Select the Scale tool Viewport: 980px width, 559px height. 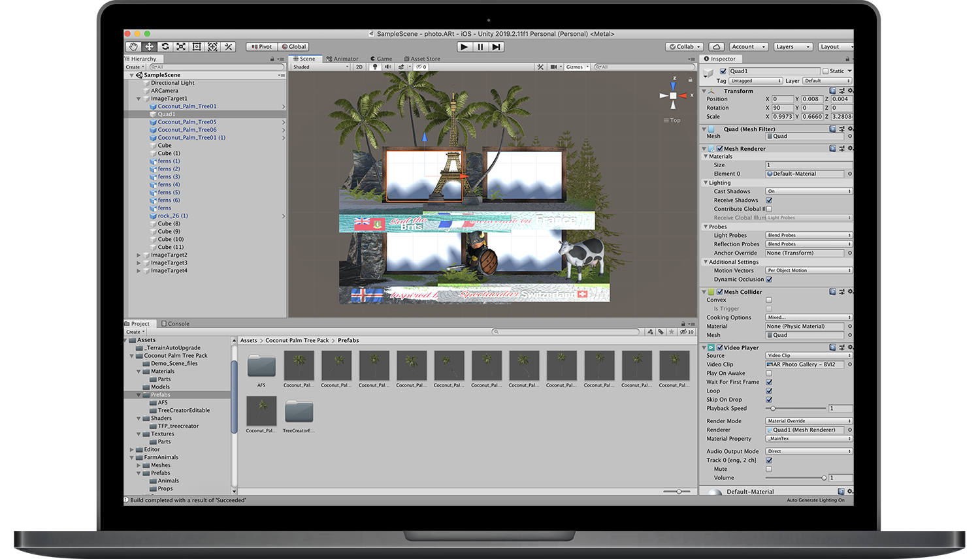(x=181, y=47)
